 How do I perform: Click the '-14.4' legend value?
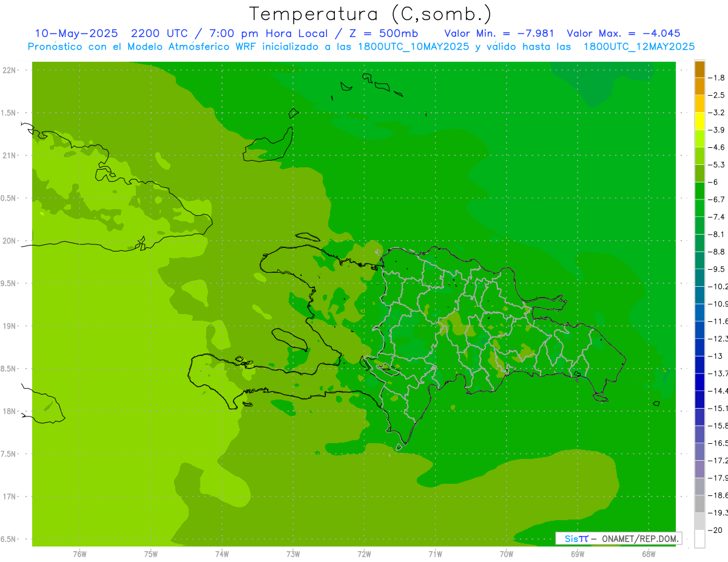point(718,390)
